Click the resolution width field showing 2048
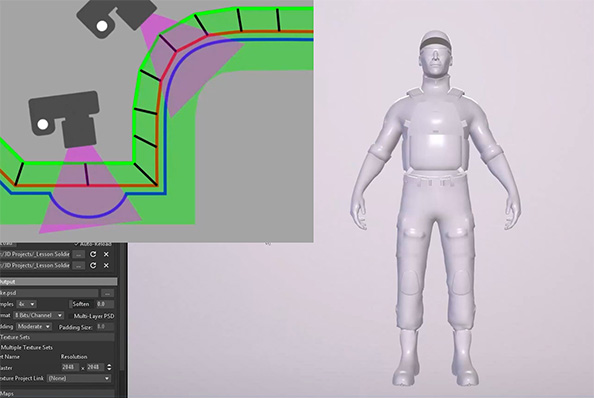This screenshot has width=594, height=398. coord(70,367)
